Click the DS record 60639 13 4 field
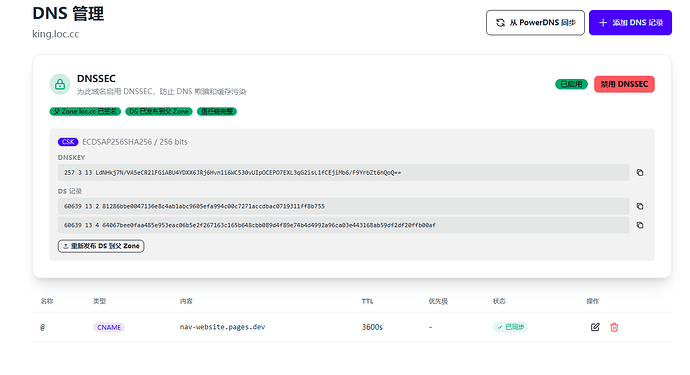The height and width of the screenshot is (375, 690). point(343,225)
